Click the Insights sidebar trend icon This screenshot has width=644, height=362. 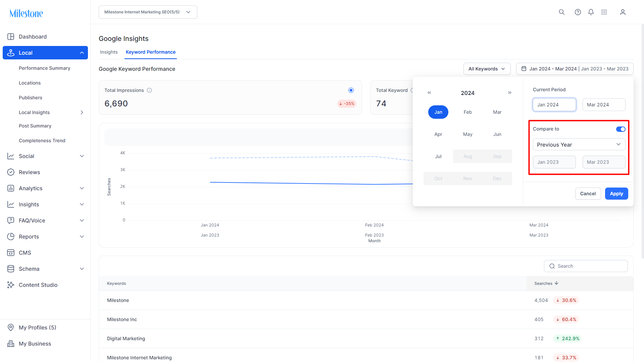[11, 204]
